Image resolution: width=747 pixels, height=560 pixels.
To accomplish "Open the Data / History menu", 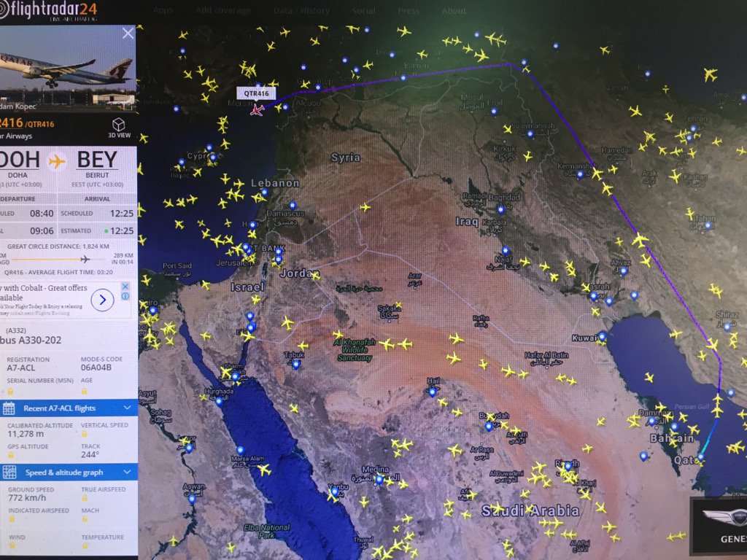I will click(x=301, y=10).
